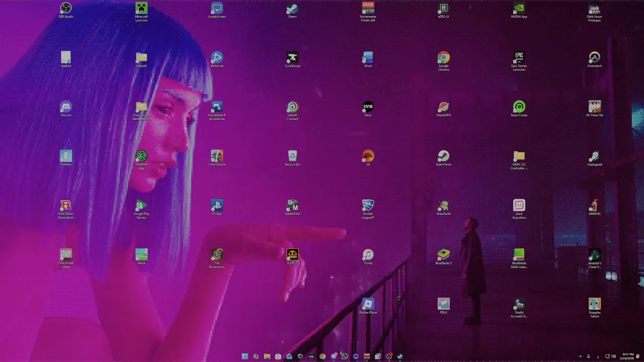Open Razer Cortex desktop icon
The height and width of the screenshot is (362, 644).
[519, 109]
